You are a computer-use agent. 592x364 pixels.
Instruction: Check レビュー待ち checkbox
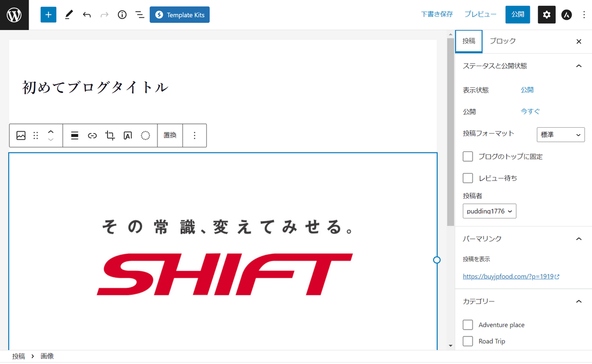pyautogui.click(x=468, y=178)
